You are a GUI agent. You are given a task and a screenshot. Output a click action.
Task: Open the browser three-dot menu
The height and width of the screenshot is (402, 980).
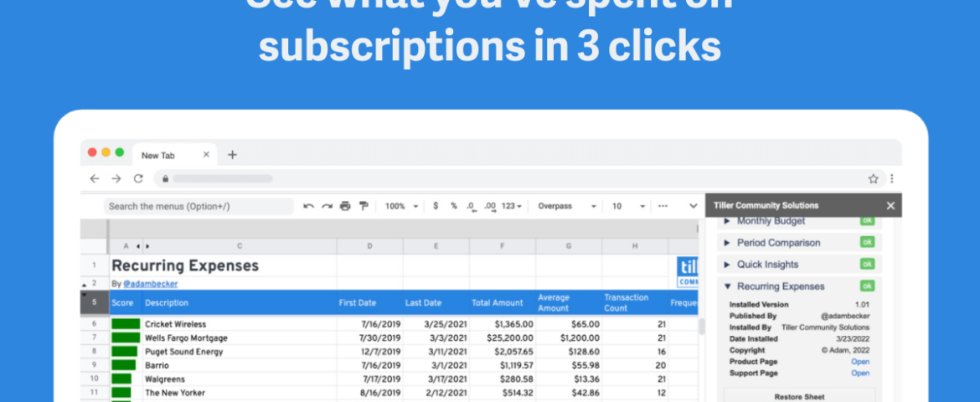coord(892,178)
